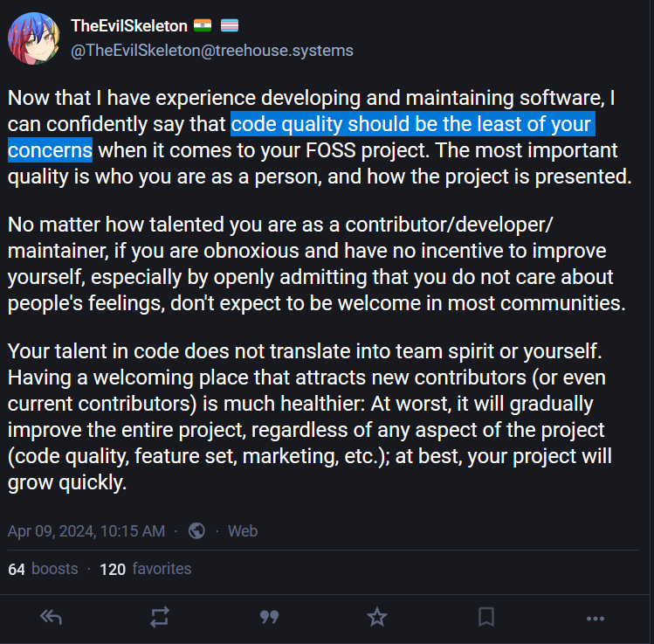The width and height of the screenshot is (654, 644).
Task: Click the Web application label
Action: pyautogui.click(x=243, y=530)
